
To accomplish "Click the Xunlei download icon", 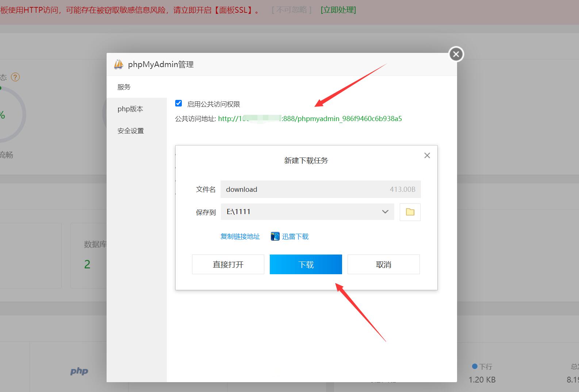I will (275, 236).
